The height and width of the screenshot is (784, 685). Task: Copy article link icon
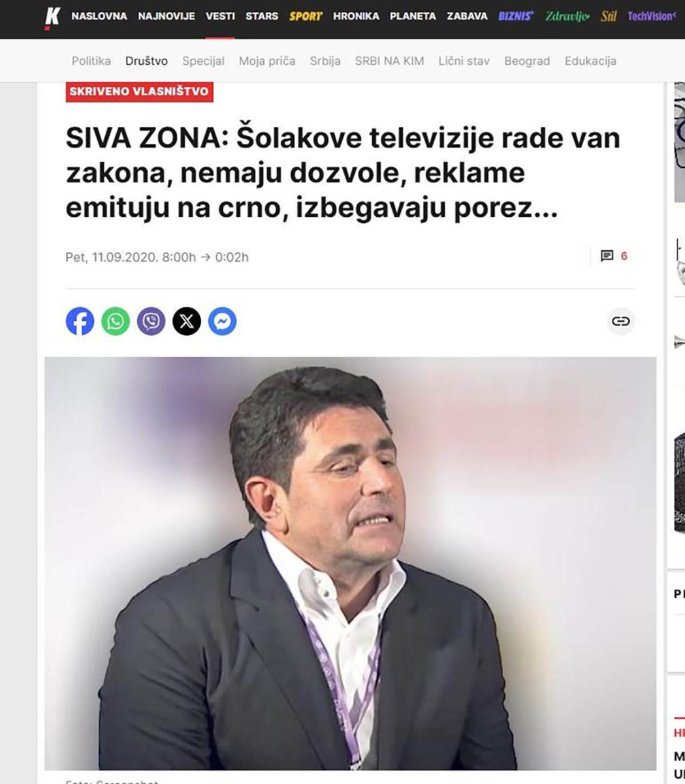[x=620, y=321]
